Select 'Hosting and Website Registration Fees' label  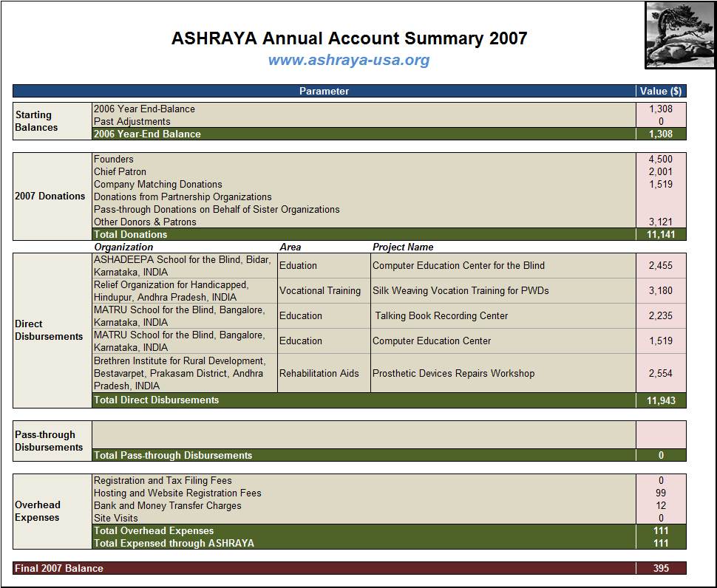177,493
